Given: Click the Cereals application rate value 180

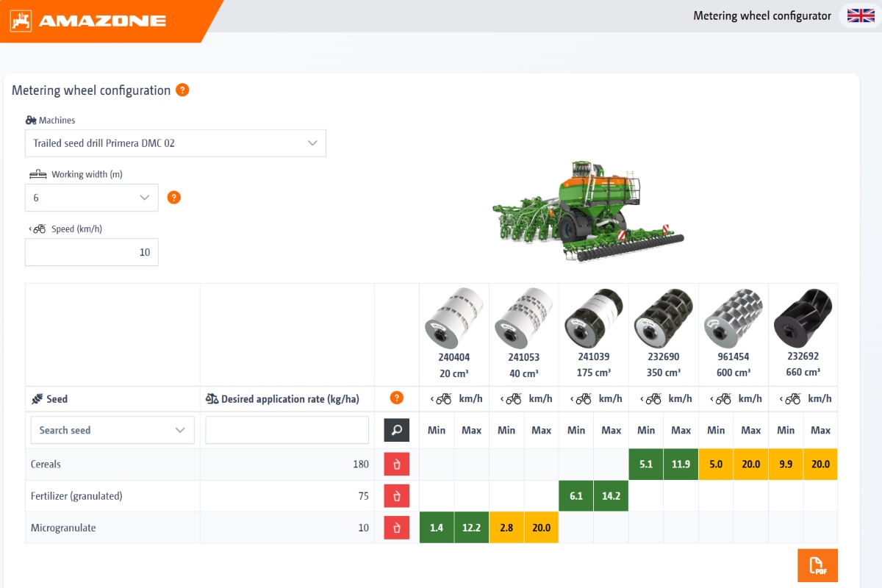Looking at the screenshot, I should coord(360,465).
